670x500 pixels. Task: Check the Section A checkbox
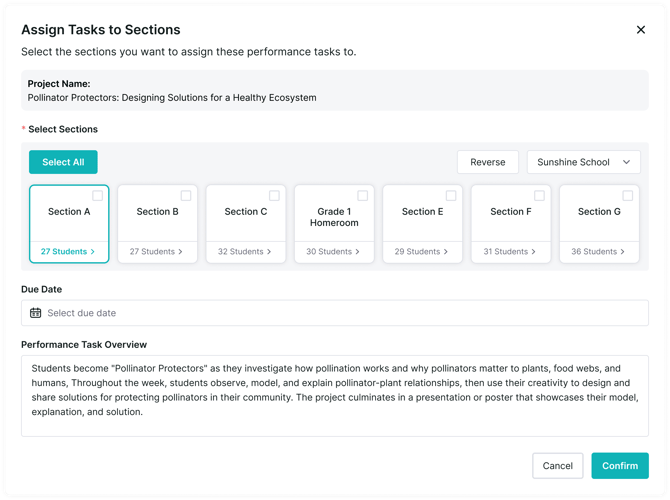click(x=98, y=196)
